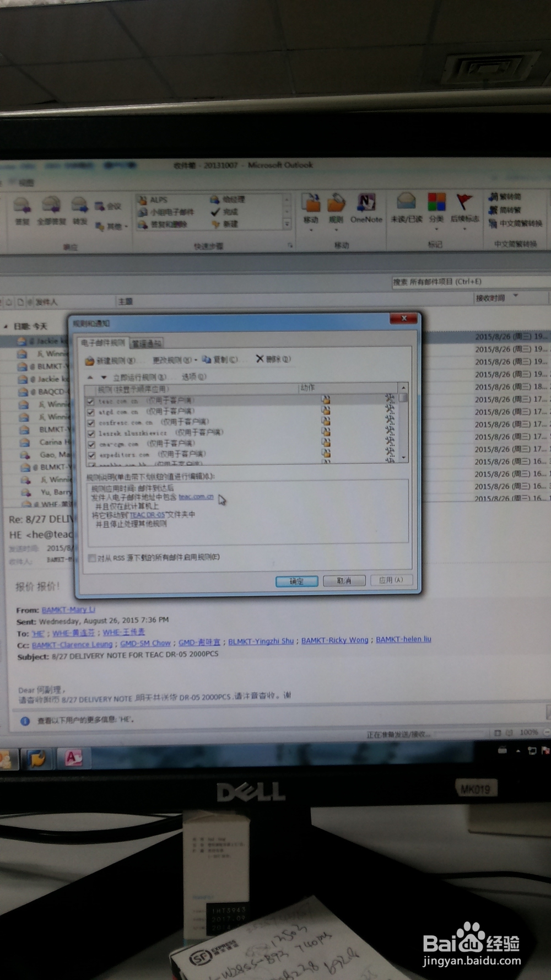Open the Move (移动) folder dropdown
Image resolution: width=551 pixels, height=980 pixels.
tap(311, 211)
